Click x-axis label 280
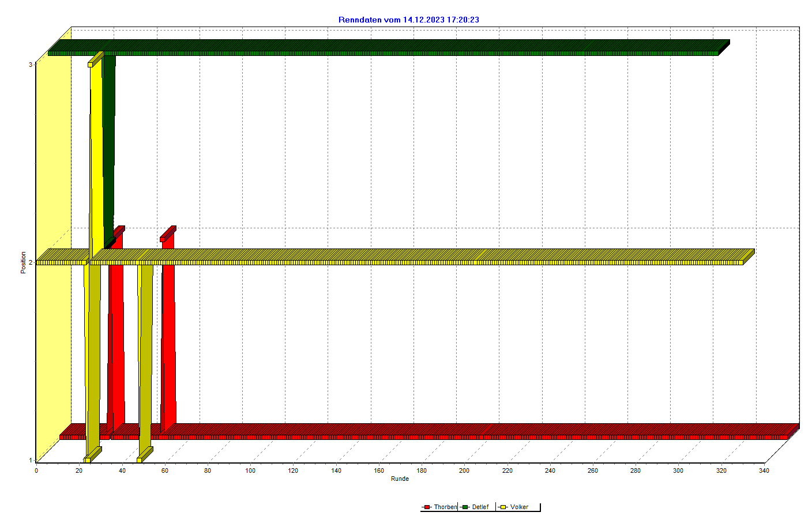The width and height of the screenshot is (812, 527). pos(635,470)
